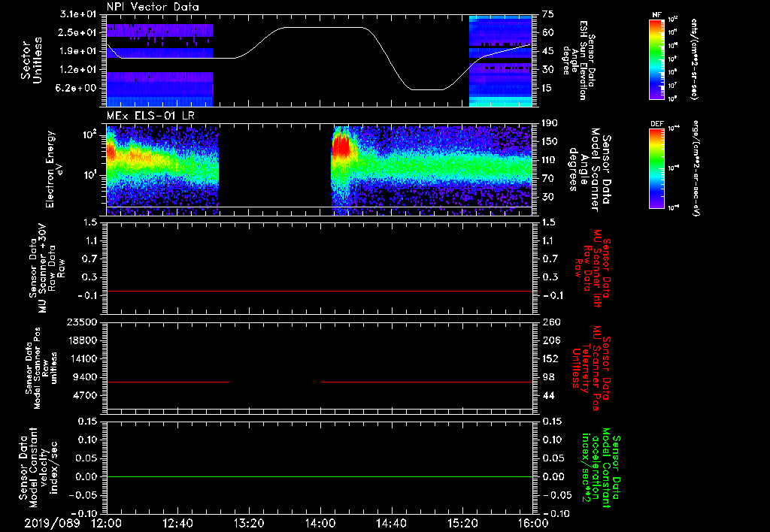The width and height of the screenshot is (770, 532).
Task: Click the "2.5e+01" sector tick label
Action: [78, 32]
